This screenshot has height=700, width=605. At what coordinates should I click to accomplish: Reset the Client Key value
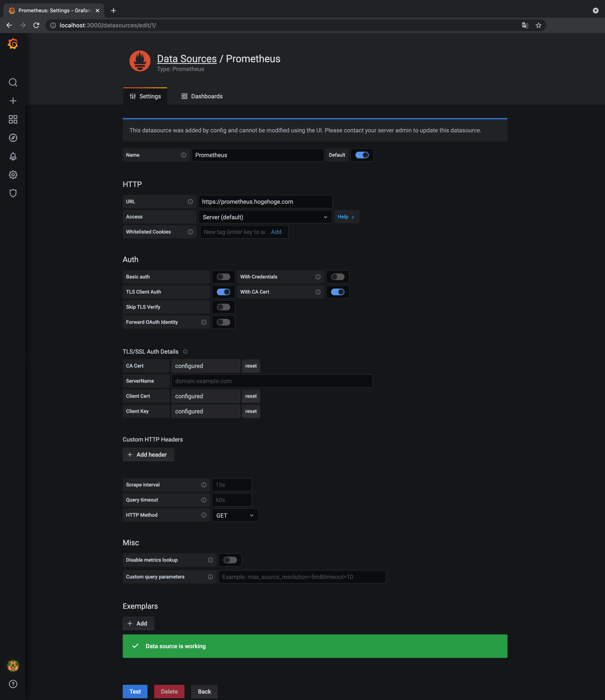(251, 411)
